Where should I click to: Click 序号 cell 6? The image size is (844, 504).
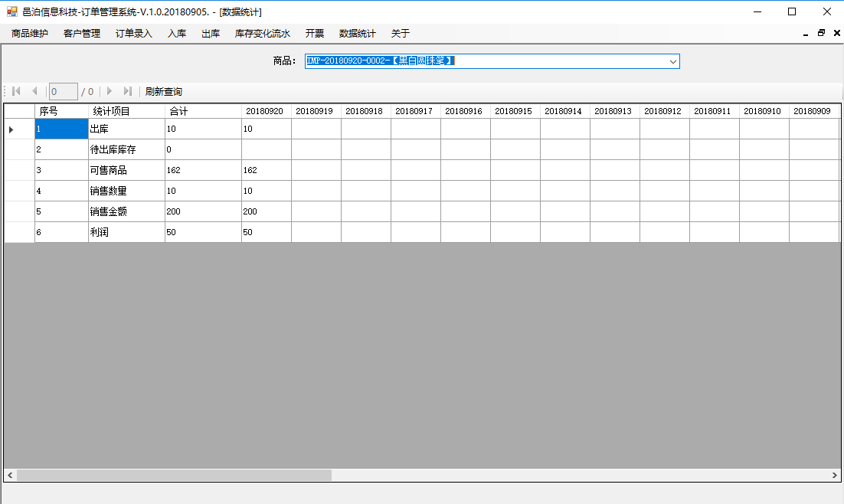tap(61, 232)
